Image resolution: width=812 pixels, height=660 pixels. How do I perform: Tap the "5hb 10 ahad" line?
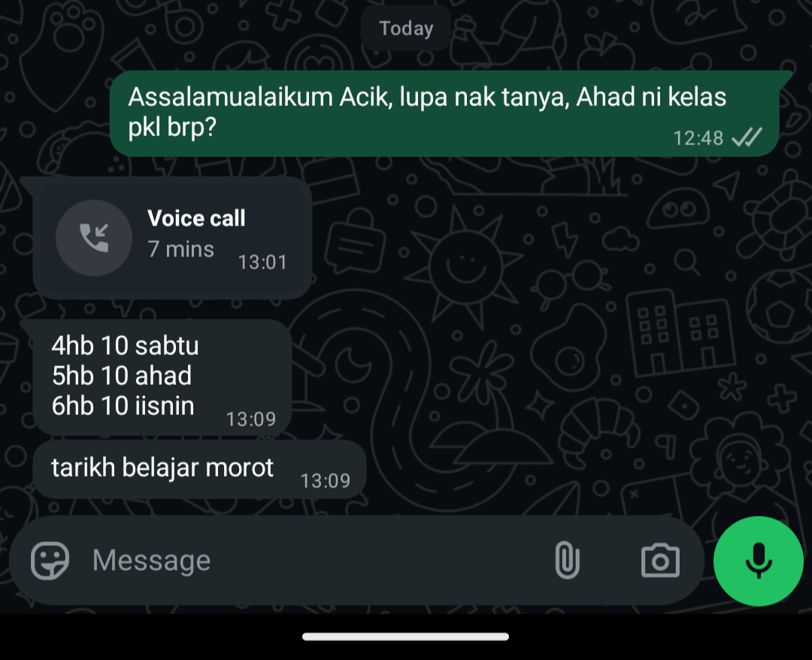[x=122, y=376]
